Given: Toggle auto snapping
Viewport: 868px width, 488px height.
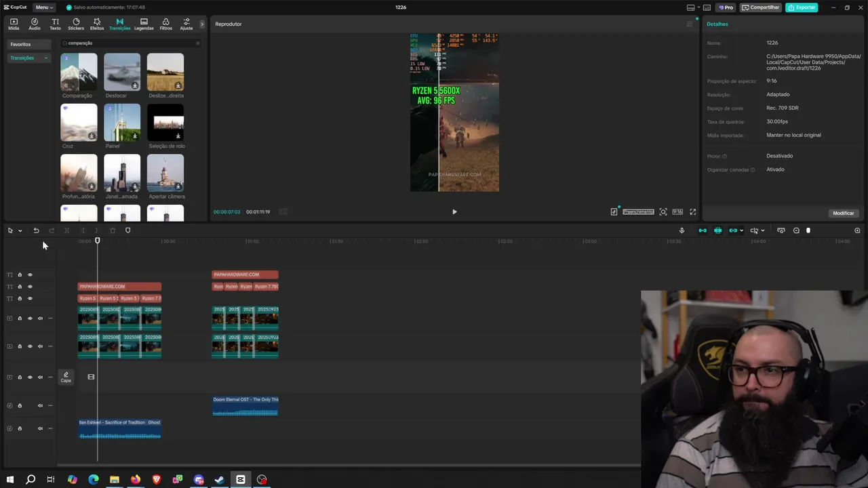Looking at the screenshot, I should pyautogui.click(x=717, y=230).
